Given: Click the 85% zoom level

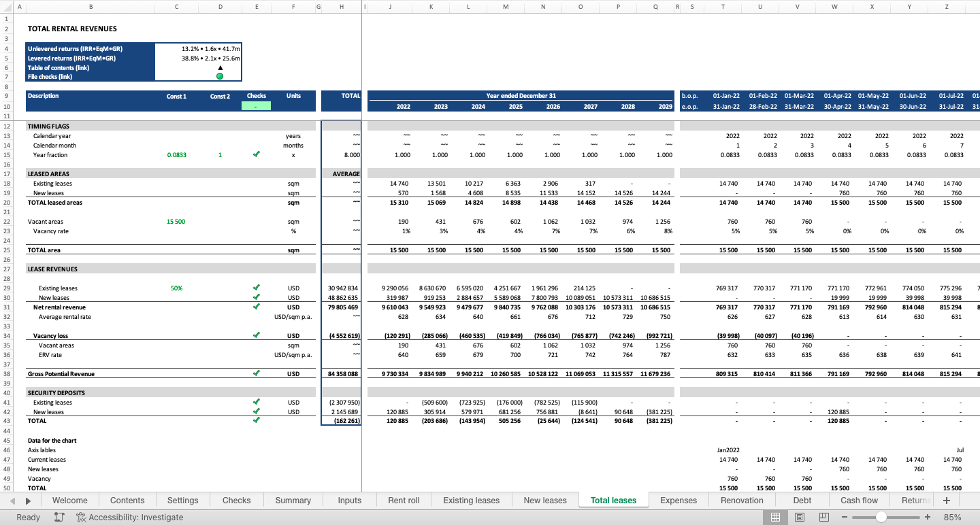Looking at the screenshot, I should pos(952,518).
